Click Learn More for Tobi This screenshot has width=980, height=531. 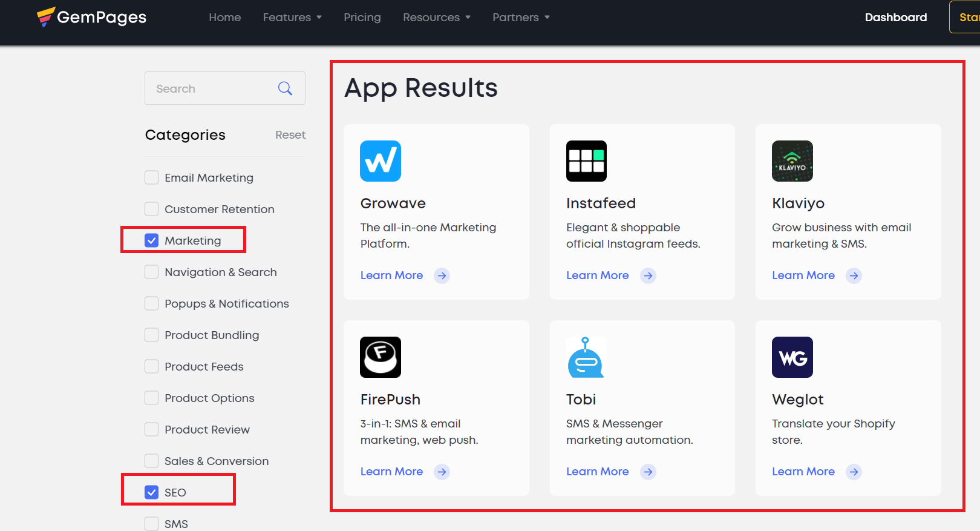click(598, 472)
